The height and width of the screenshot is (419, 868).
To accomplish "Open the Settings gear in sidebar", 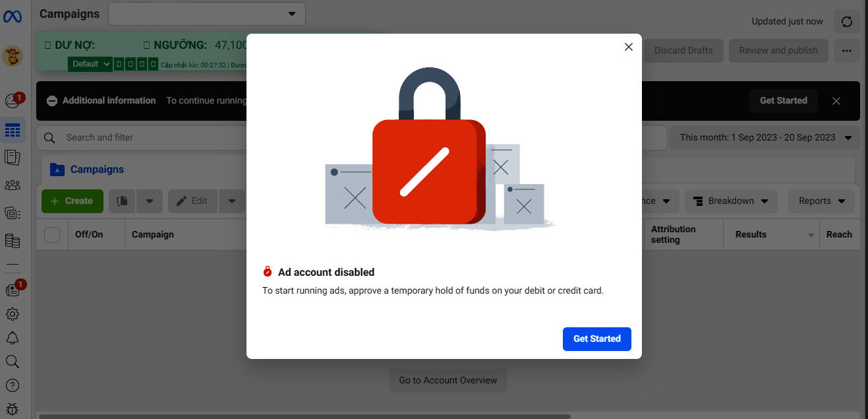I will point(13,314).
